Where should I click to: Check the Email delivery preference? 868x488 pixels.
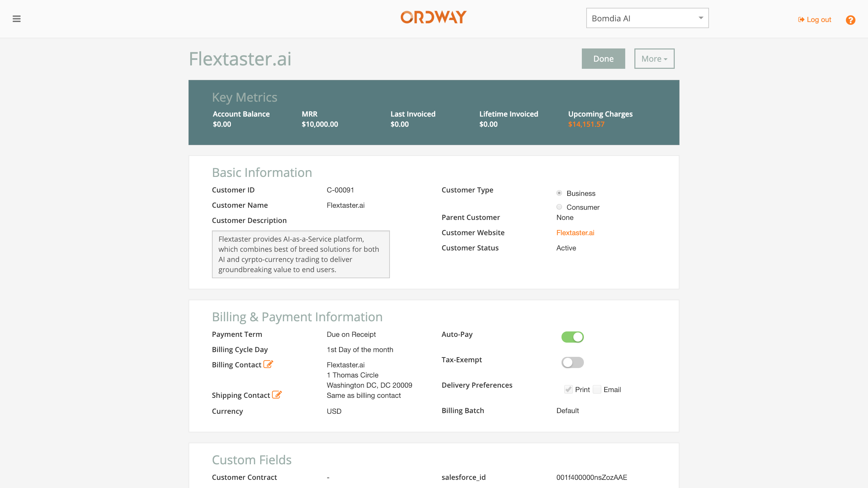pyautogui.click(x=597, y=389)
